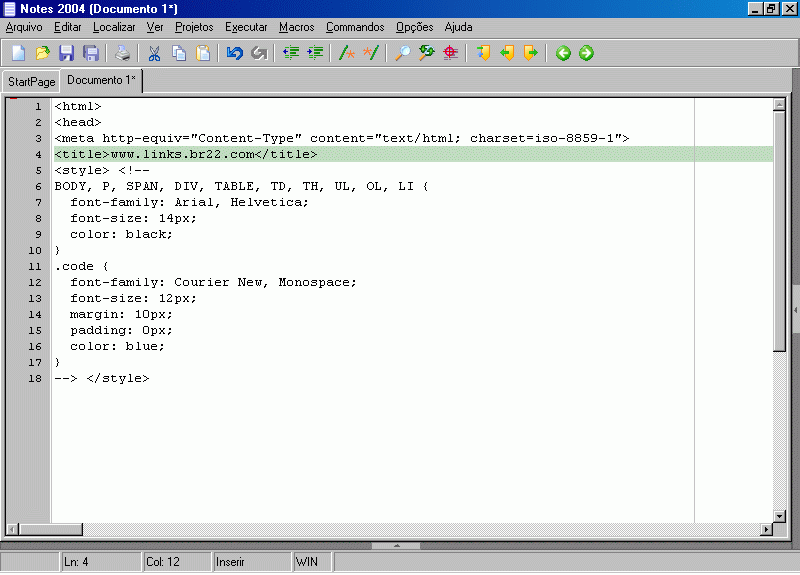The image size is (800, 575).
Task: Open a file with the folder icon
Action: (x=43, y=53)
